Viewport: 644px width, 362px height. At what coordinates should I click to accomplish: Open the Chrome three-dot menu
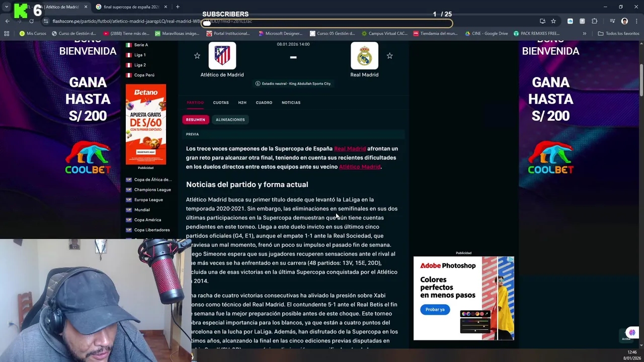point(636,21)
